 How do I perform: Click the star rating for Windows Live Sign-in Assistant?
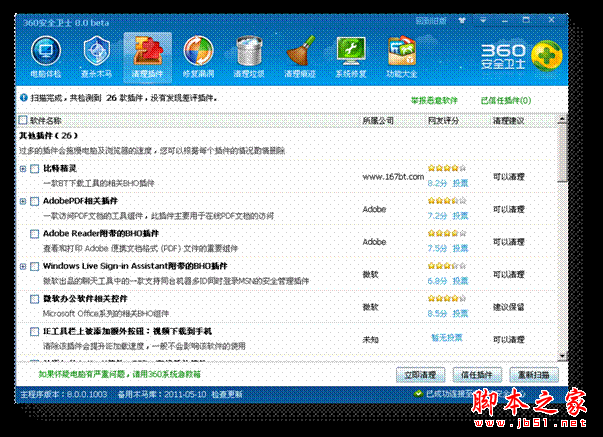[446, 266]
